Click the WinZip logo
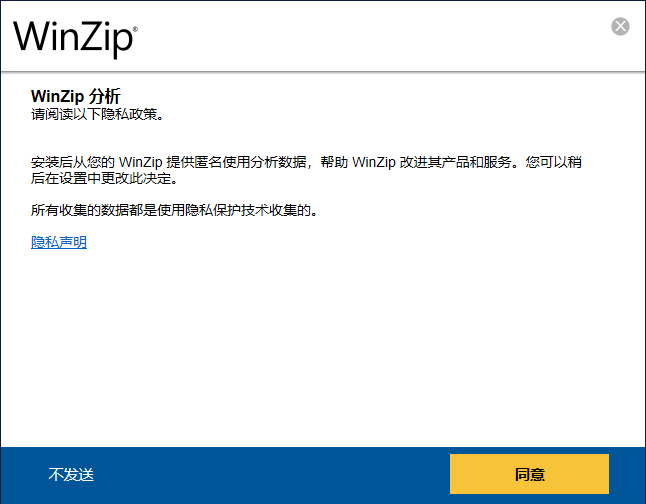Viewport: 646px width, 504px height. [75, 38]
